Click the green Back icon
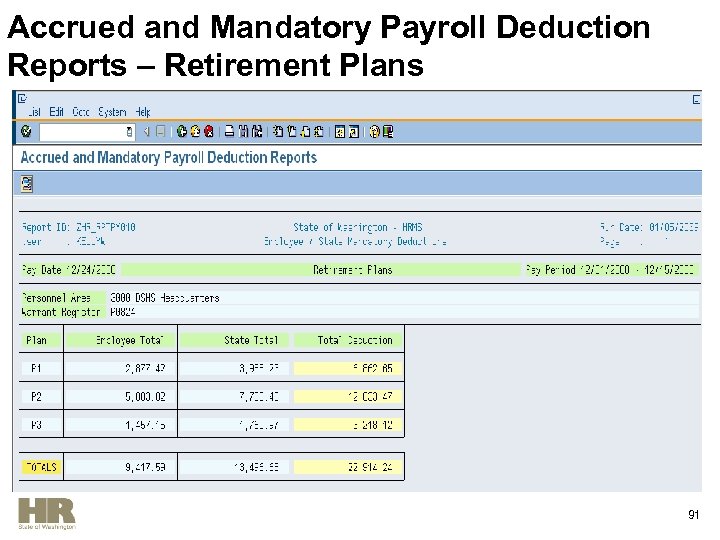 coord(182,132)
